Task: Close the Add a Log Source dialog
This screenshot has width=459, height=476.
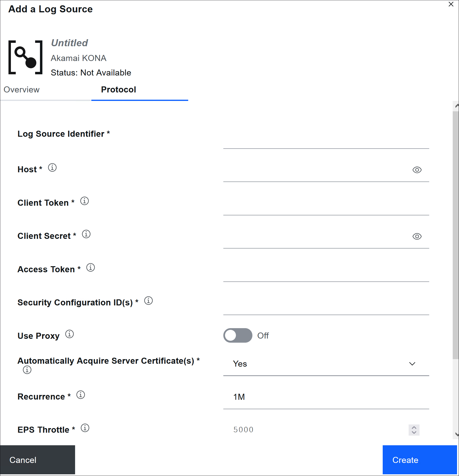Action: [x=451, y=4]
